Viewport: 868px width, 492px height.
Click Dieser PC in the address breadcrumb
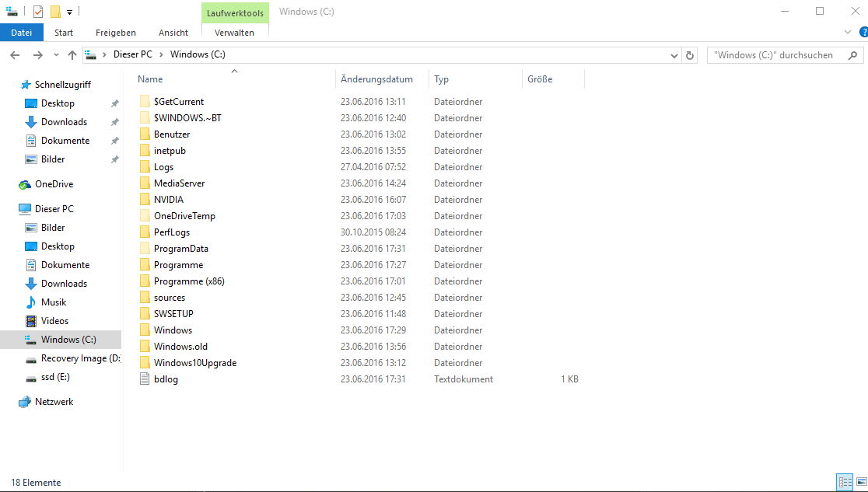coord(133,54)
